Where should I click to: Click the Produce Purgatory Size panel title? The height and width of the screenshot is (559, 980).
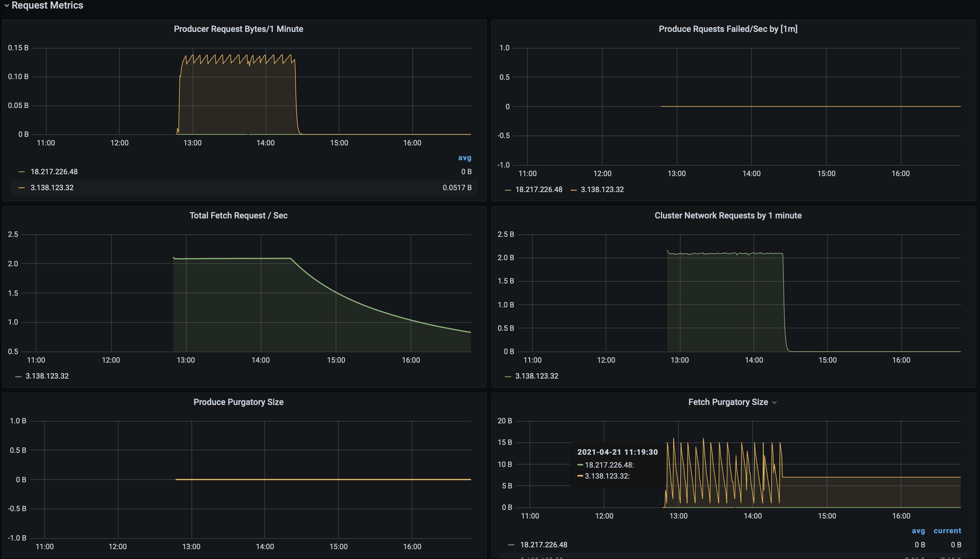pos(238,402)
